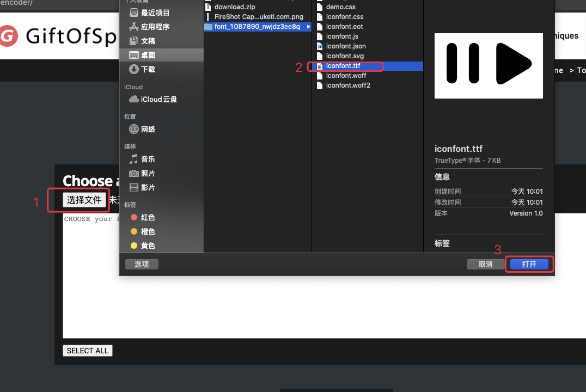Viewport: 586px width, 392px height.
Task: Select the red tag color dot
Action: (x=134, y=217)
